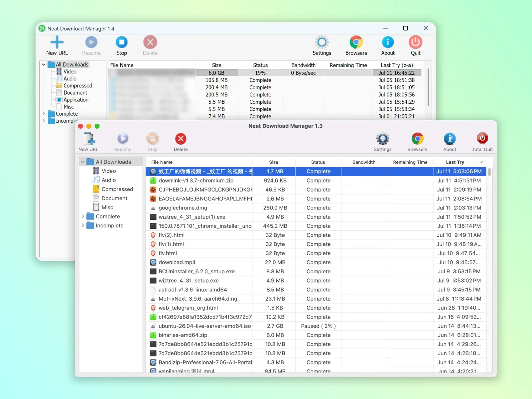Click Quit icon in Download Manager 1.4 window
The image size is (532, 399).
pyautogui.click(x=415, y=42)
